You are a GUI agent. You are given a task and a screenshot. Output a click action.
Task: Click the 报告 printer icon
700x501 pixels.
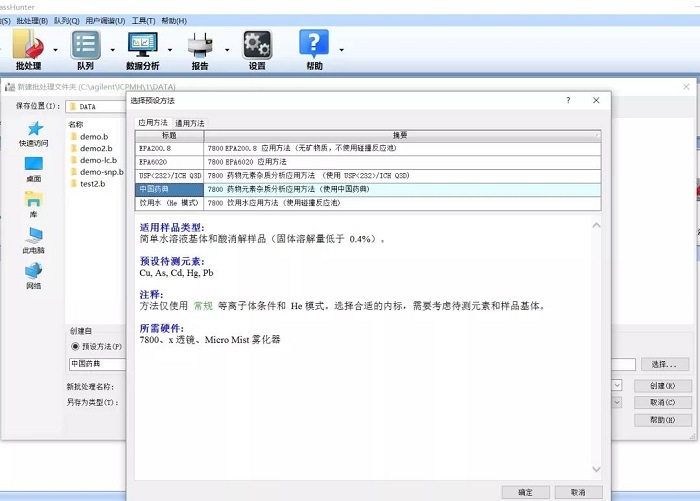(200, 46)
